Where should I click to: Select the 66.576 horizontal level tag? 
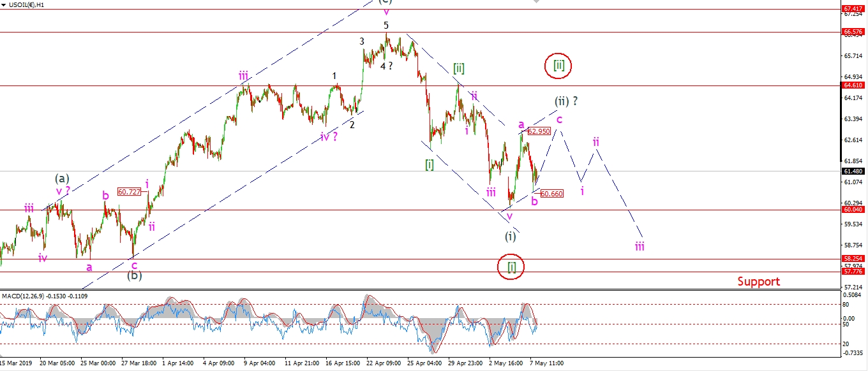853,31
